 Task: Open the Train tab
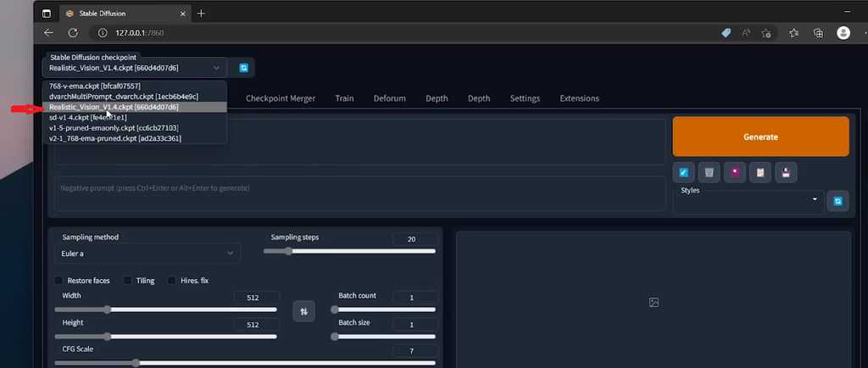(344, 98)
